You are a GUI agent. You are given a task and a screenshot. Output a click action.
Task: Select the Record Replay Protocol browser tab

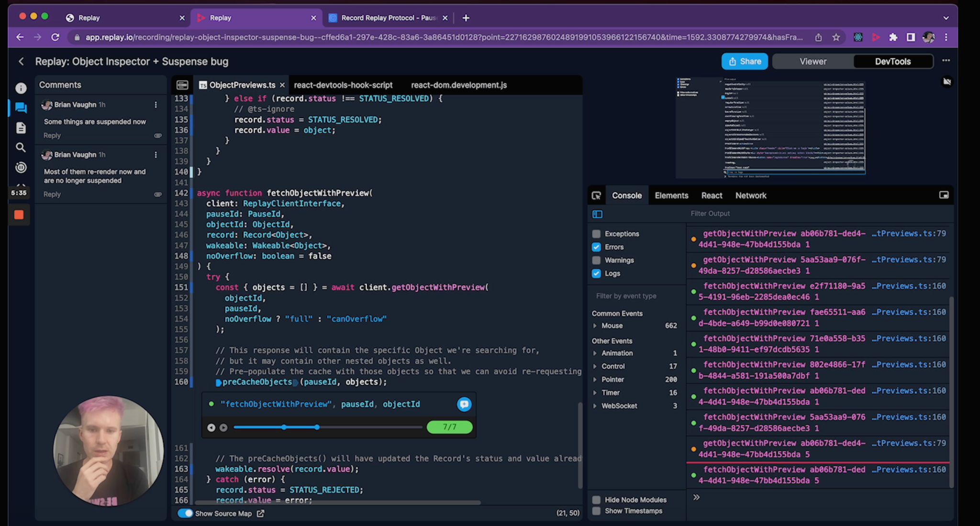389,18
